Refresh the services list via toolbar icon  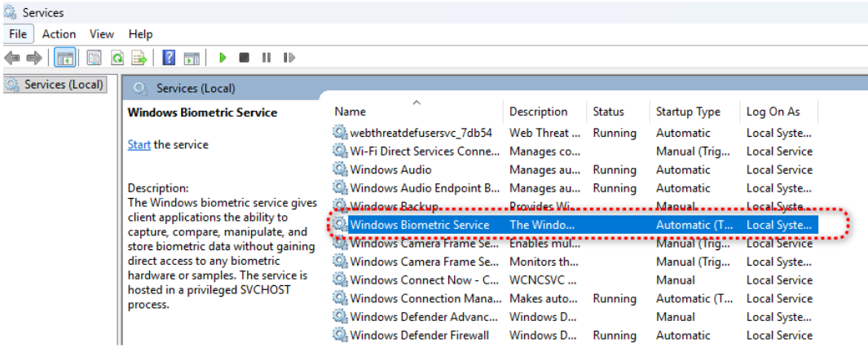[x=117, y=58]
